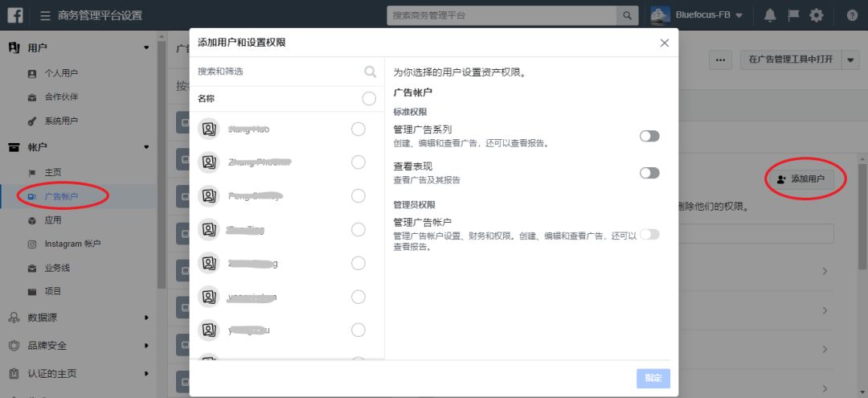Click the 项目 folder icon in sidebar
This screenshot has height=398, width=868.
pyautogui.click(x=32, y=291)
